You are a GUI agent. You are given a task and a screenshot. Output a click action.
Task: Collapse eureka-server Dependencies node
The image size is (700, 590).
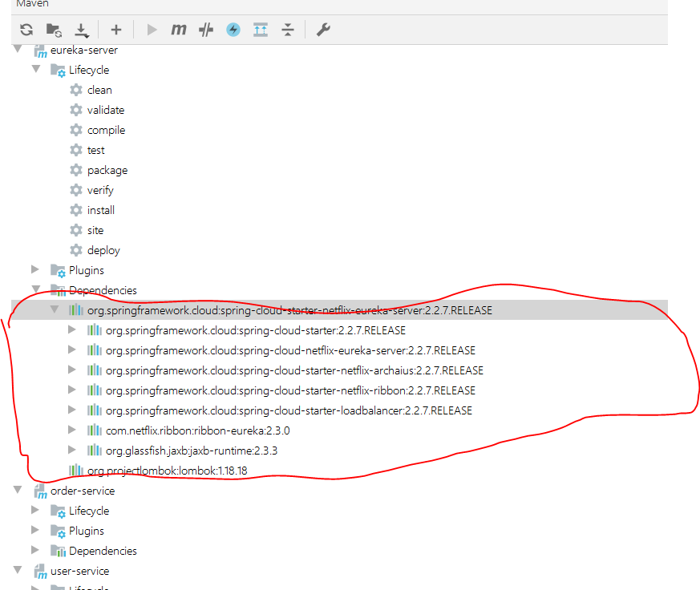coord(36,289)
